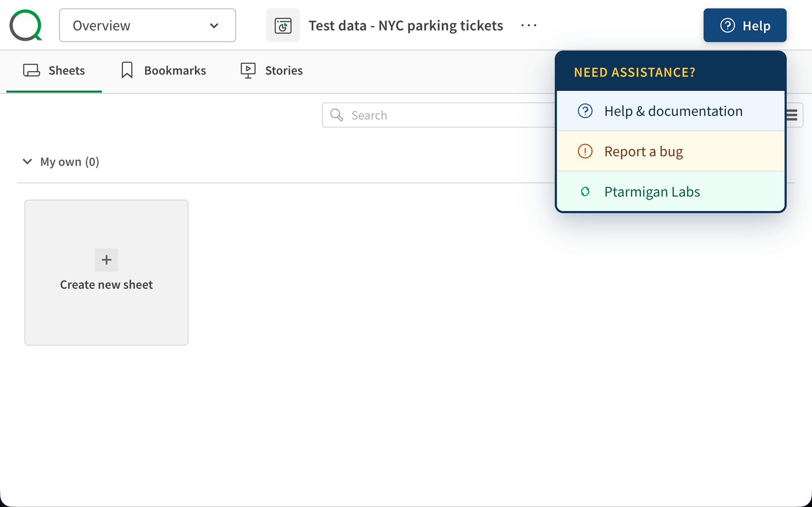Click the plus icon to add sheet

click(106, 260)
